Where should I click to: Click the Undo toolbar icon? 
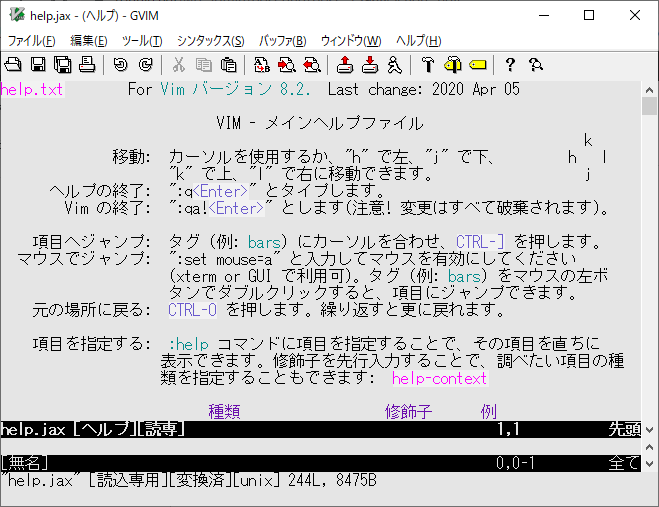(x=121, y=65)
